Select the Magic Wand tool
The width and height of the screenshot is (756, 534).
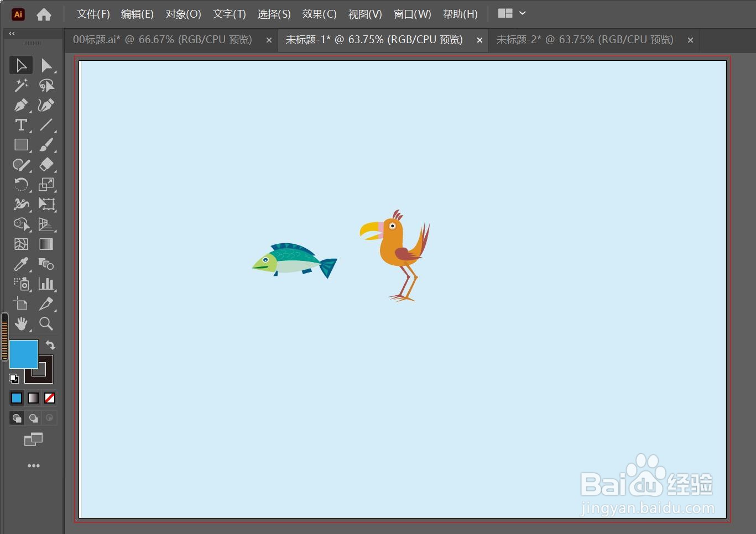click(x=21, y=85)
